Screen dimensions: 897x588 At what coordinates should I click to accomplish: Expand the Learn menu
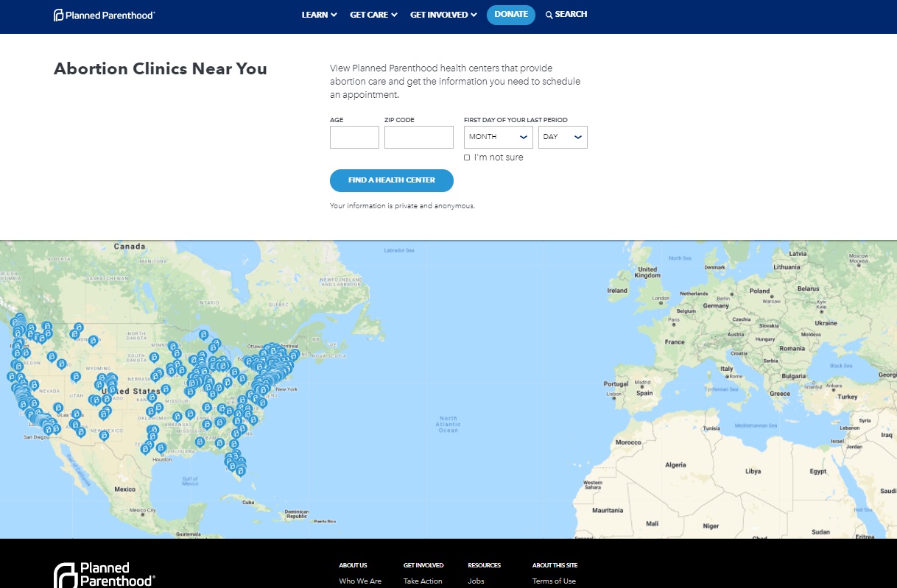319,15
